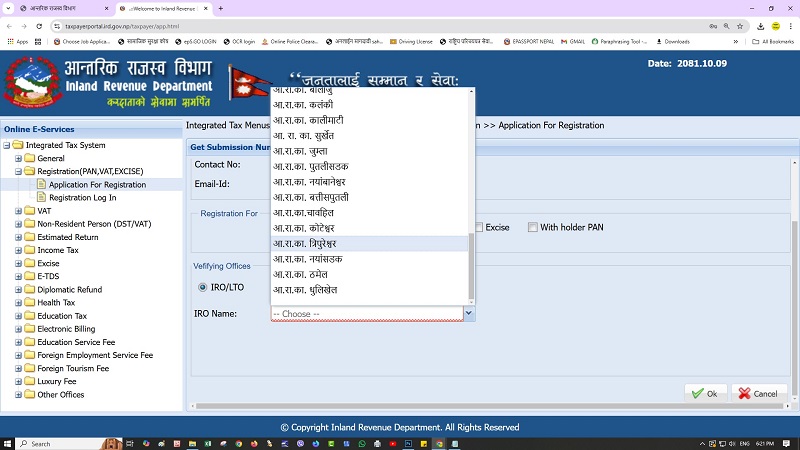Screen dimensions: 800x450
Task: Open a new browser tab
Action: (x=220, y=8)
